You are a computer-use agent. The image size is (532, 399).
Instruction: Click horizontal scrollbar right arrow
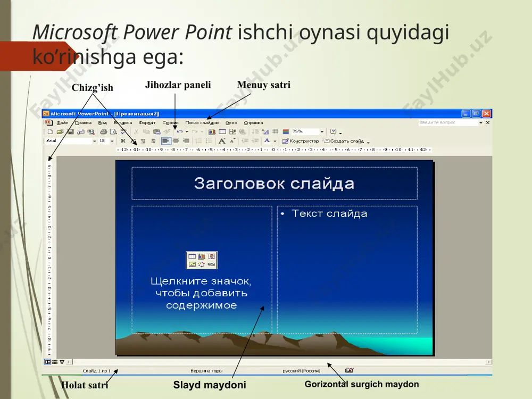pyautogui.click(x=489, y=362)
